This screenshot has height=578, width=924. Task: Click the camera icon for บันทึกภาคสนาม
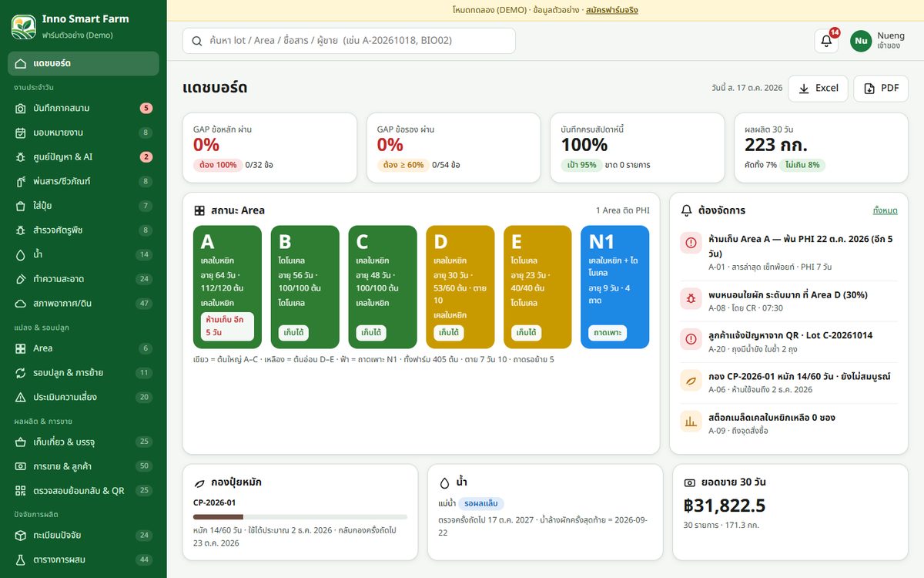(x=21, y=108)
